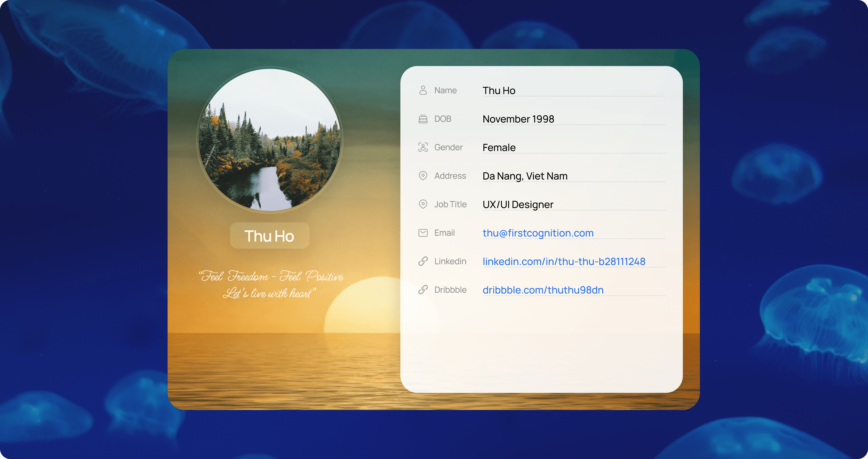Image resolution: width=868 pixels, height=459 pixels.
Task: Click the face-scan icon beside Gender
Action: point(423,147)
